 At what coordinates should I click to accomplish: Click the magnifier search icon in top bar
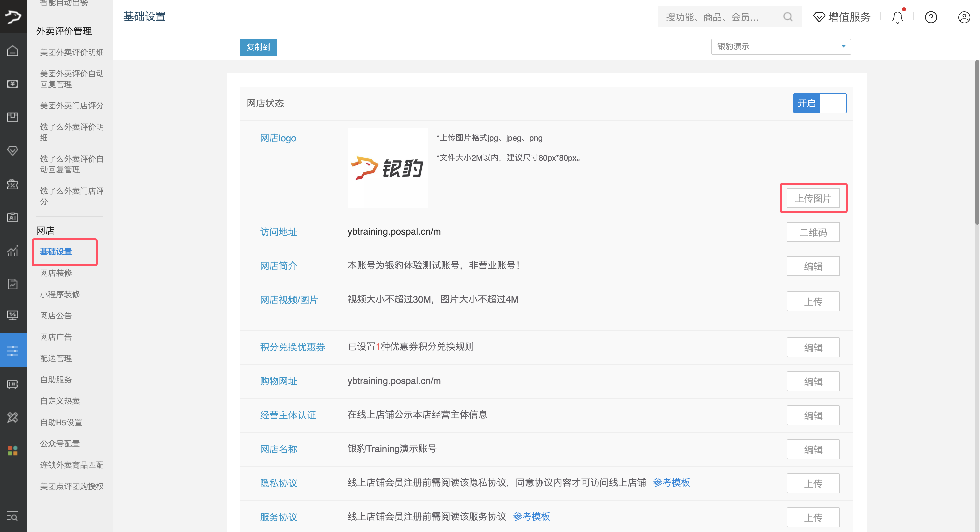pyautogui.click(x=788, y=17)
